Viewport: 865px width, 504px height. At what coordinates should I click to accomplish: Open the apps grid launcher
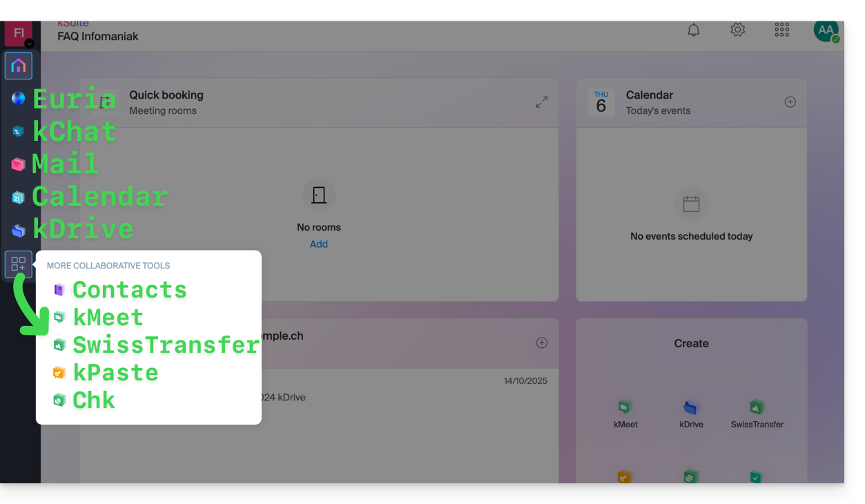[781, 30]
